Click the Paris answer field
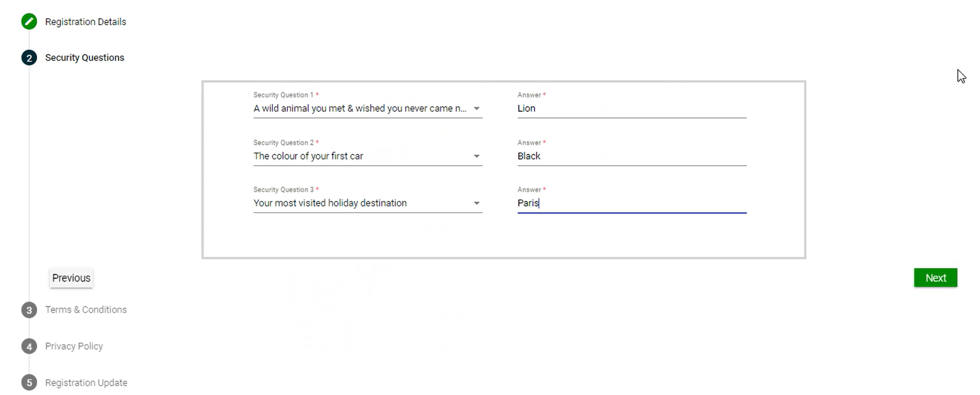This screenshot has height=395, width=980. (631, 203)
